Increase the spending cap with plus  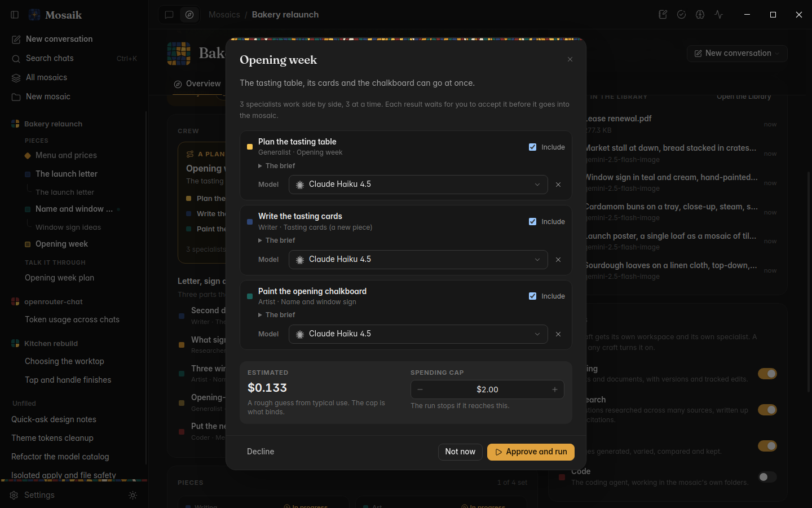[555, 389]
